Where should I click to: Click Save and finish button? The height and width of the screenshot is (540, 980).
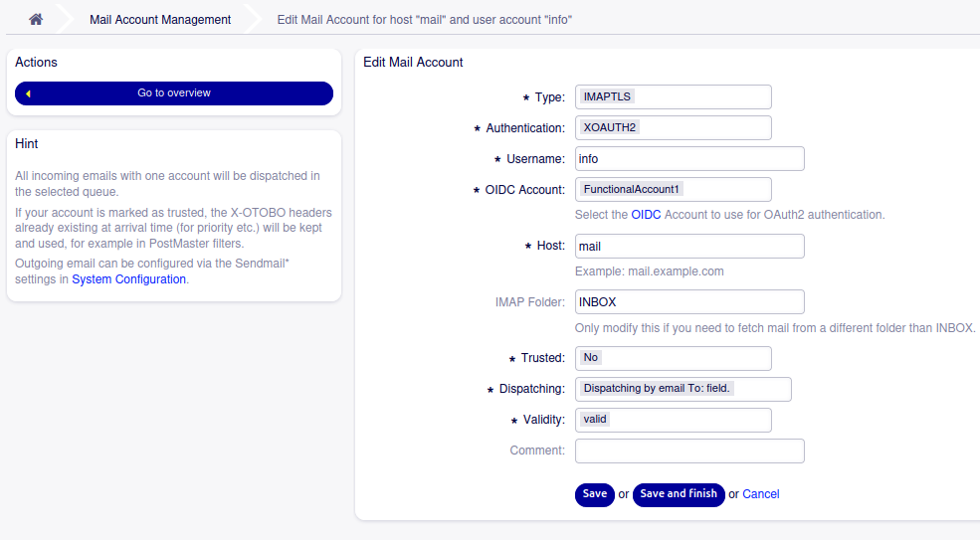pos(679,494)
